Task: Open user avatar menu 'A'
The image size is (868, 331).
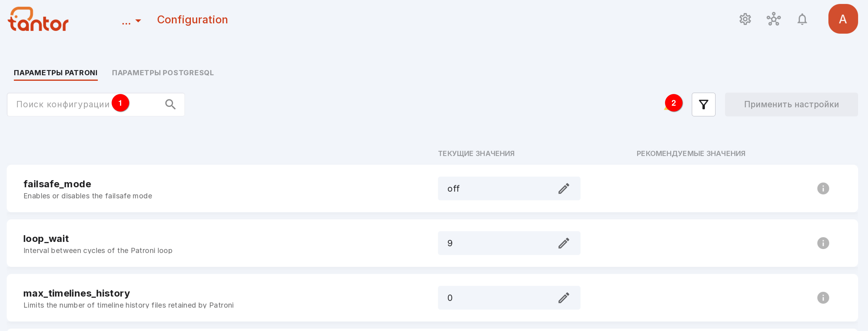Action: [x=843, y=19]
